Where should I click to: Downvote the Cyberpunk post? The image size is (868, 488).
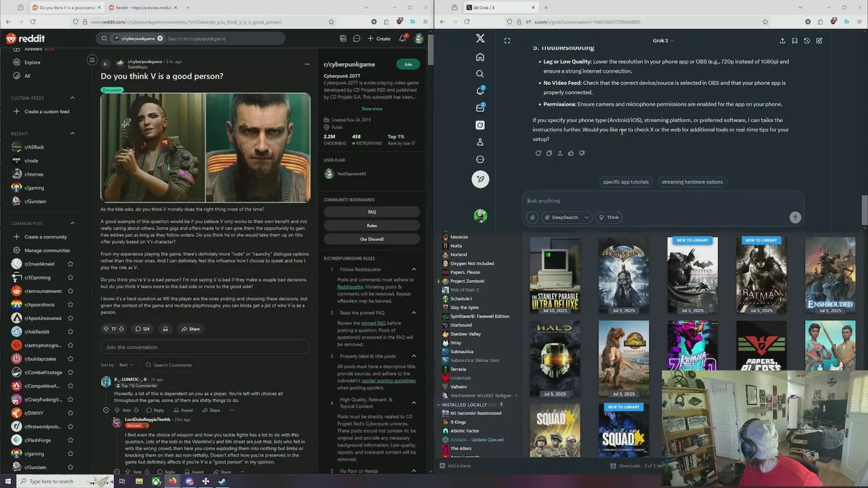click(121, 329)
